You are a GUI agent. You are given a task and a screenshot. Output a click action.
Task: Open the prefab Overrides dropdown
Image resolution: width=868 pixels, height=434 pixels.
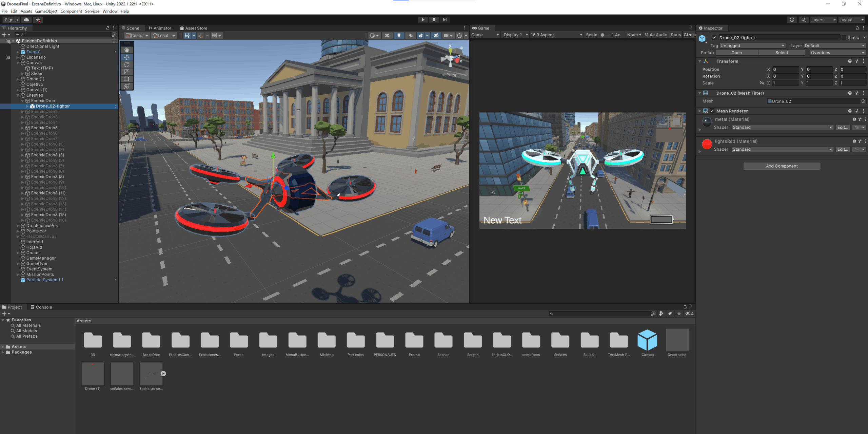click(837, 53)
